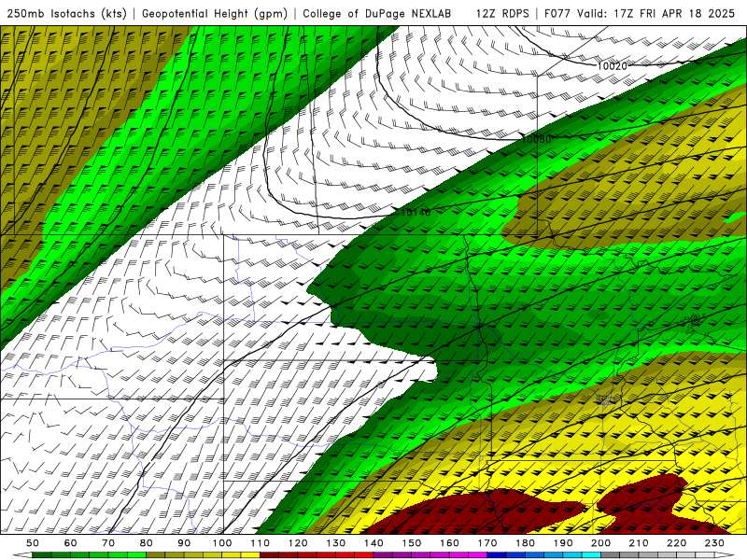Click the '250mb Isotachs (kts)' title text
Image resolution: width=747 pixels, height=560 pixels.
pos(66,13)
